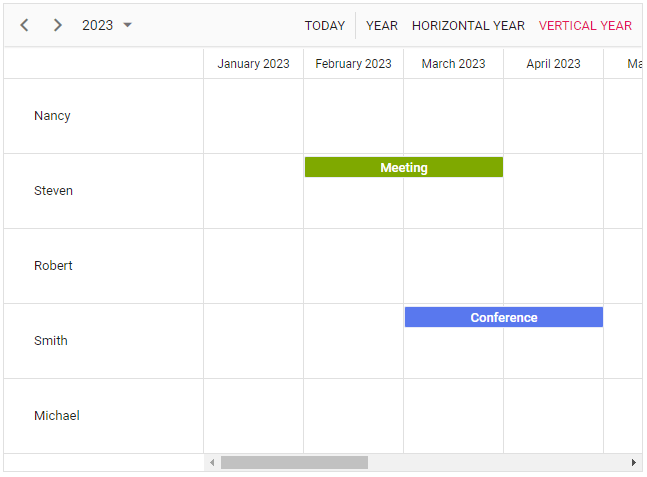
Task: Select Michael's February 2023 cell
Action: click(353, 416)
